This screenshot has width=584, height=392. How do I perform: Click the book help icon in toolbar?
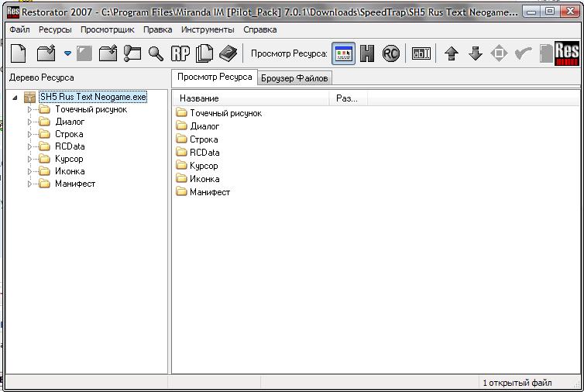click(228, 53)
